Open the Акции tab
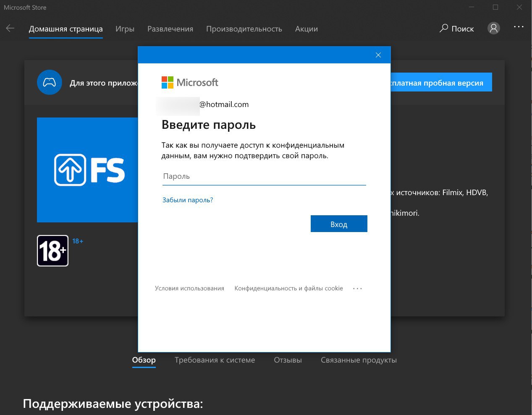The height and width of the screenshot is (415, 532). (306, 29)
